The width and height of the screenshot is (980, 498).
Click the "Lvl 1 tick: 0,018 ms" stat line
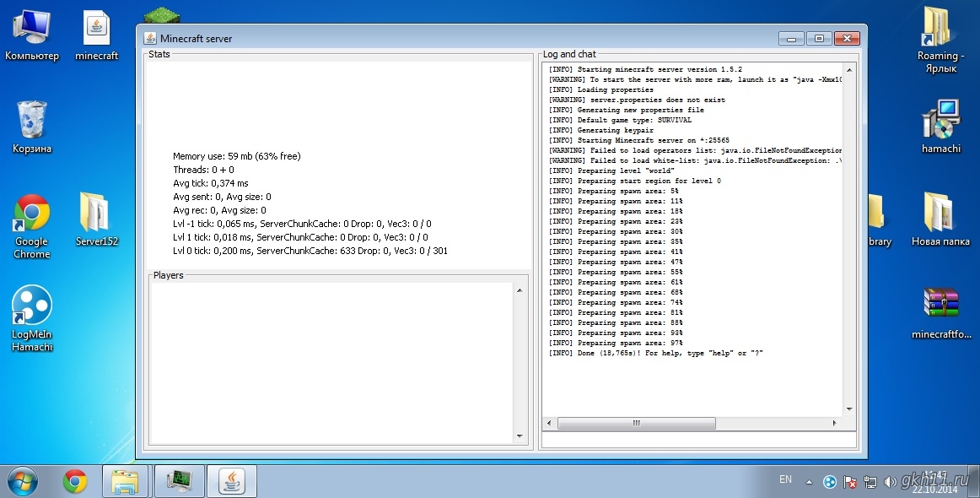pos(300,237)
